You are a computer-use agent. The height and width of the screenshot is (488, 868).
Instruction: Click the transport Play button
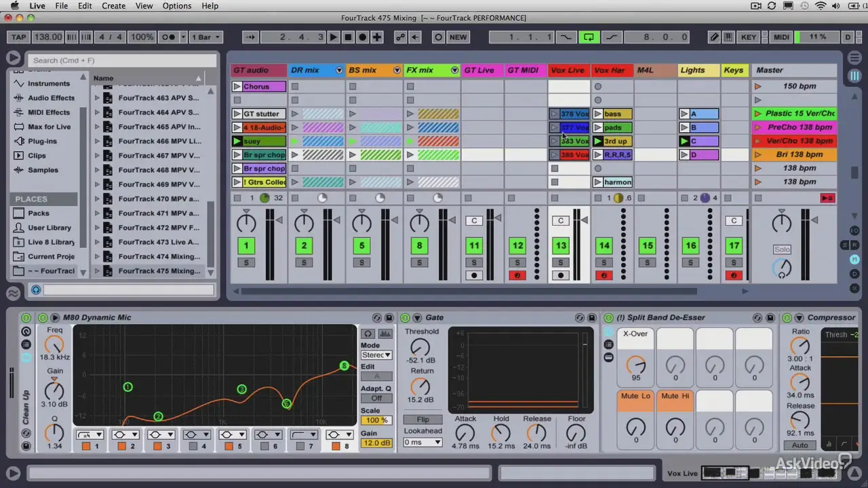tap(334, 37)
